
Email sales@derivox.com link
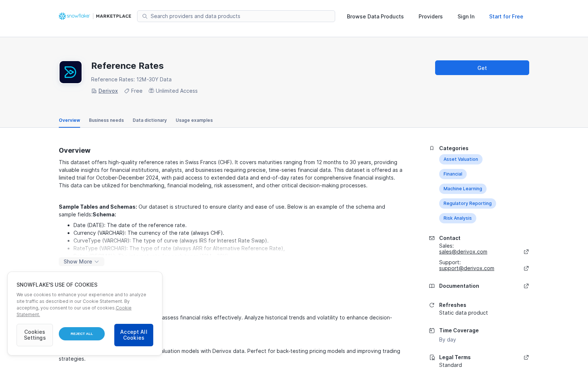click(463, 252)
